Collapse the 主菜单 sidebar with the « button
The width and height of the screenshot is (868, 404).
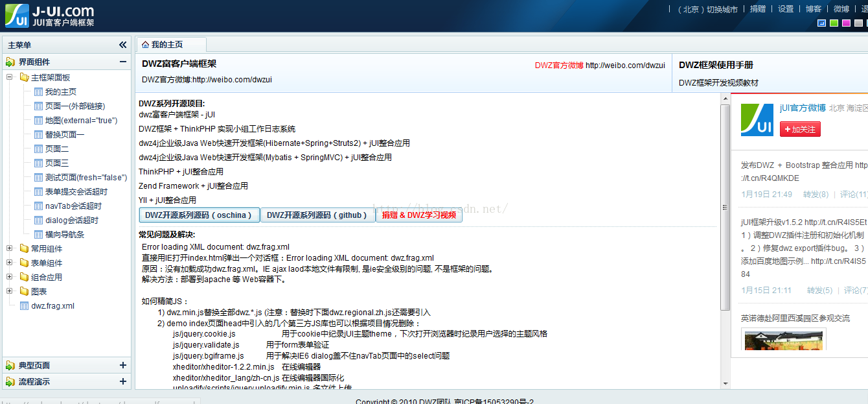point(123,45)
